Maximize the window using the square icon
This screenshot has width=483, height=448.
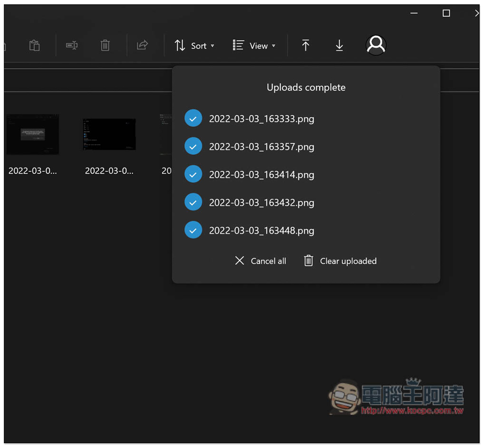[446, 14]
